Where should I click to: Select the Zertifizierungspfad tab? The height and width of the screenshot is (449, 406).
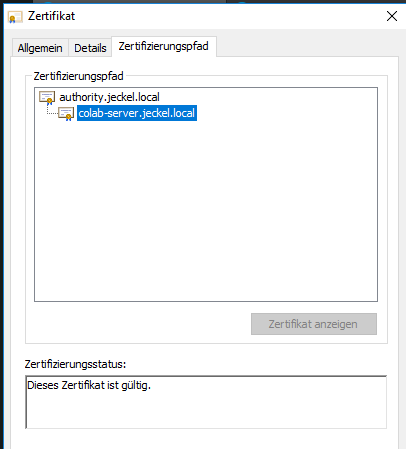[x=164, y=46]
